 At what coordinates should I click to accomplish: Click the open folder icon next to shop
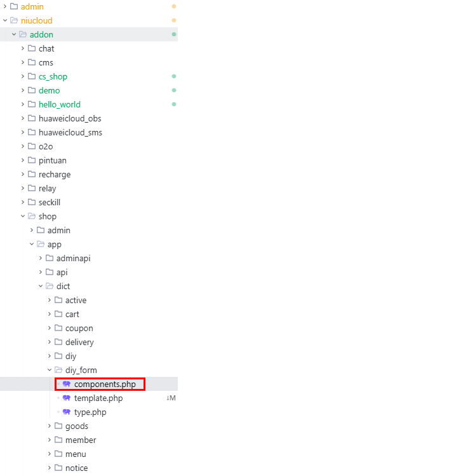pos(32,216)
